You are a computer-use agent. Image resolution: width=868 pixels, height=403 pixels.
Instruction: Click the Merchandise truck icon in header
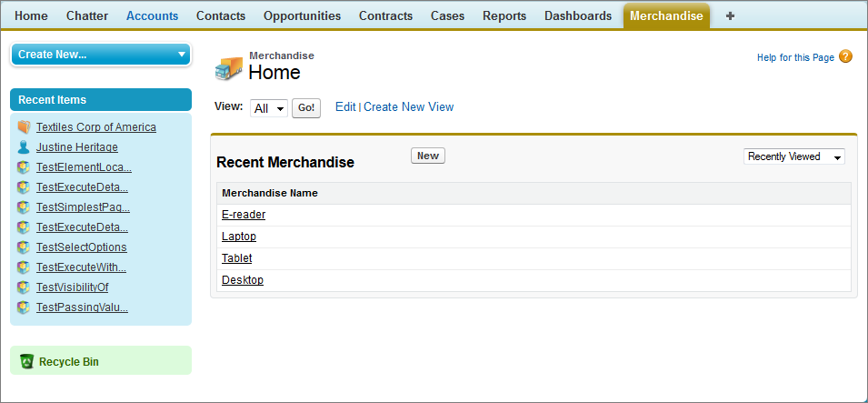click(229, 68)
